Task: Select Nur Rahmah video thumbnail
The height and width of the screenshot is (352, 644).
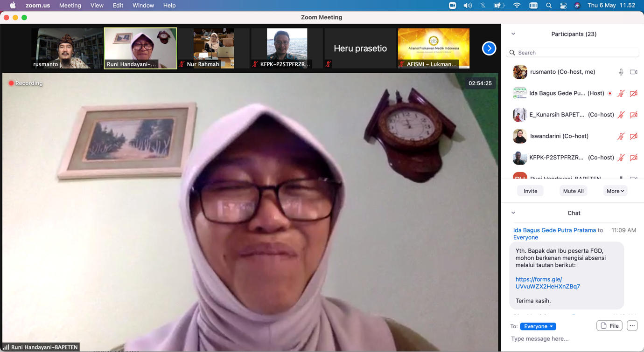Action: tap(214, 48)
